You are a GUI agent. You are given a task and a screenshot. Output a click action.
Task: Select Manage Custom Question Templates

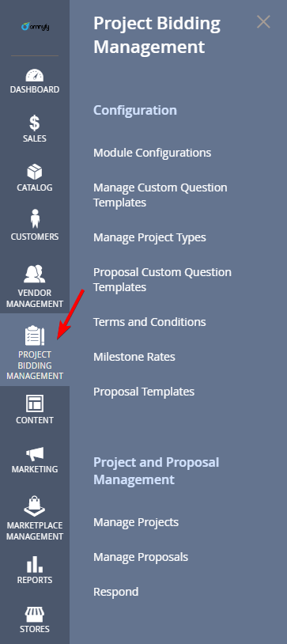tap(160, 195)
